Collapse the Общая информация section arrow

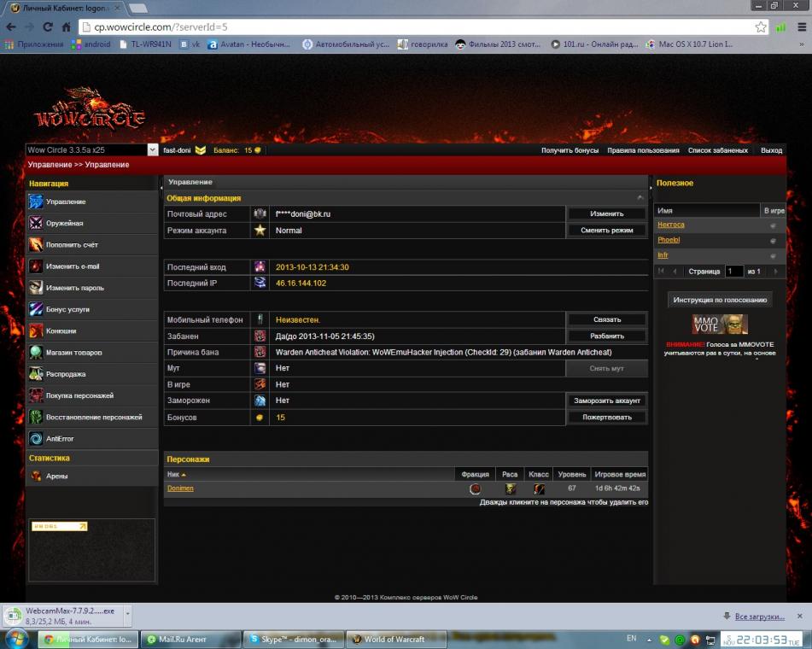coord(640,198)
